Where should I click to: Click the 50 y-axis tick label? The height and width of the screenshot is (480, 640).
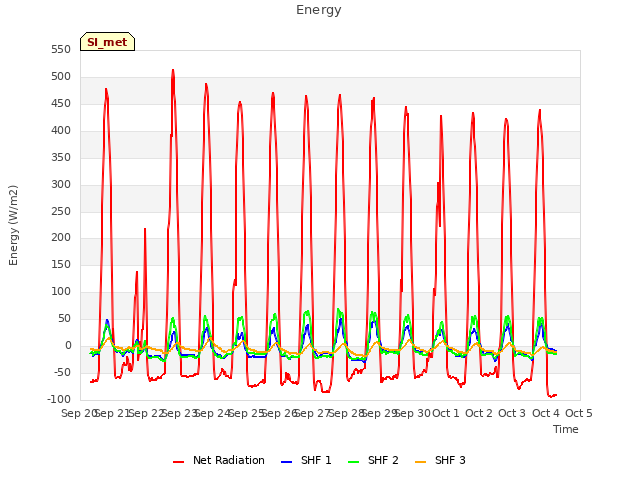pos(64,318)
